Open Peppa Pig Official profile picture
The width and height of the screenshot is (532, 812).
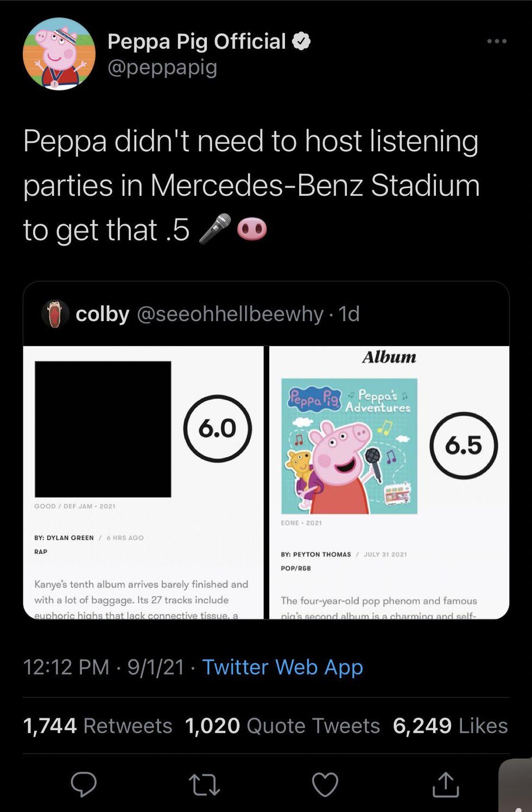[59, 54]
